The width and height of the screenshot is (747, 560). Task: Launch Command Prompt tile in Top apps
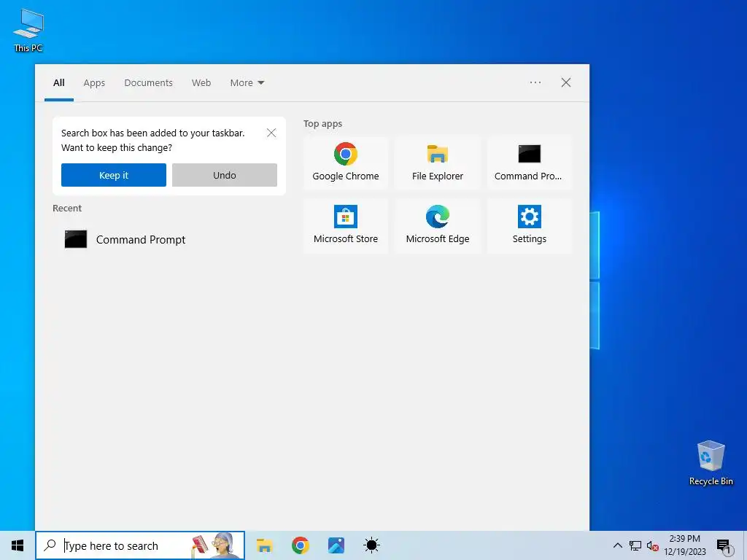530,163
